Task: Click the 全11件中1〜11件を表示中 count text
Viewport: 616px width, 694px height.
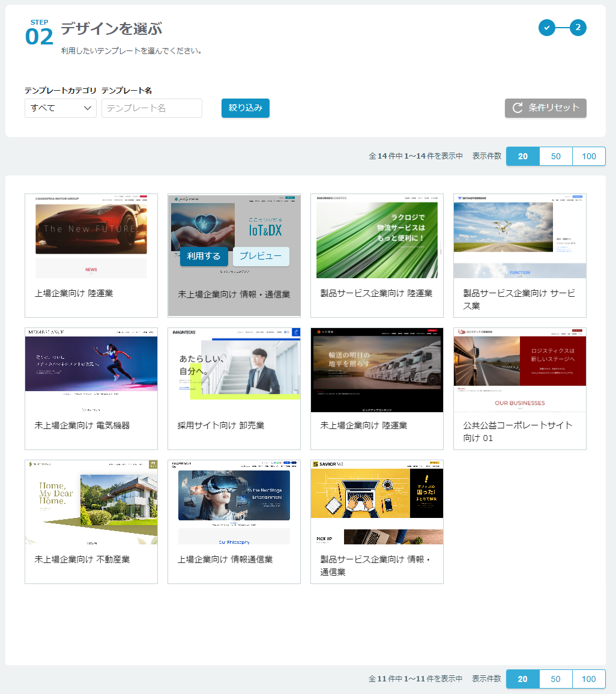Action: [x=415, y=679]
